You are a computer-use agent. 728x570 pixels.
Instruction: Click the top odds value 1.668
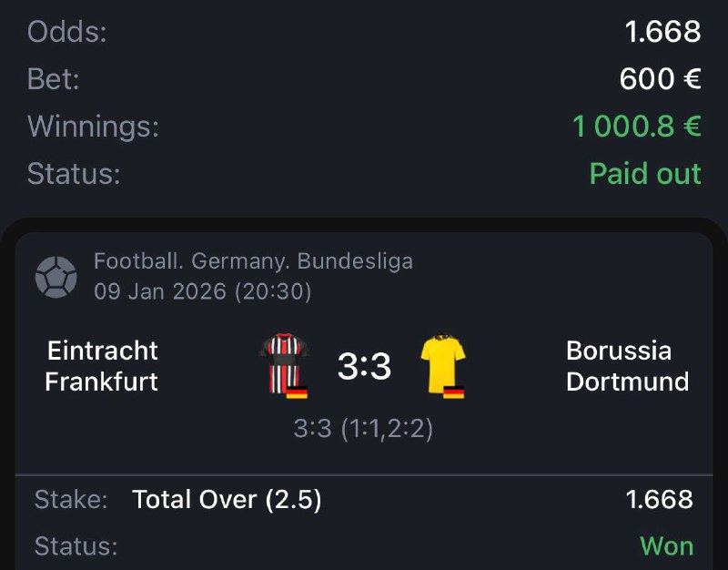662,33
